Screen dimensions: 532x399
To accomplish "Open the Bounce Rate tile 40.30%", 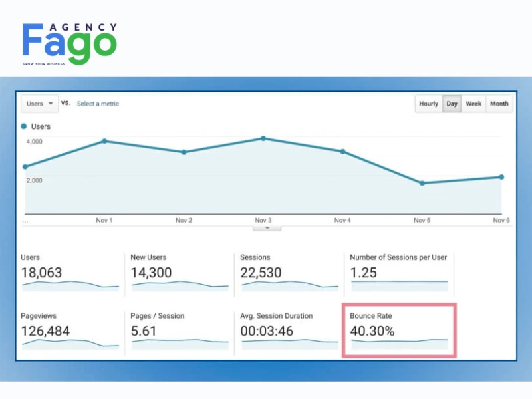I will click(400, 331).
